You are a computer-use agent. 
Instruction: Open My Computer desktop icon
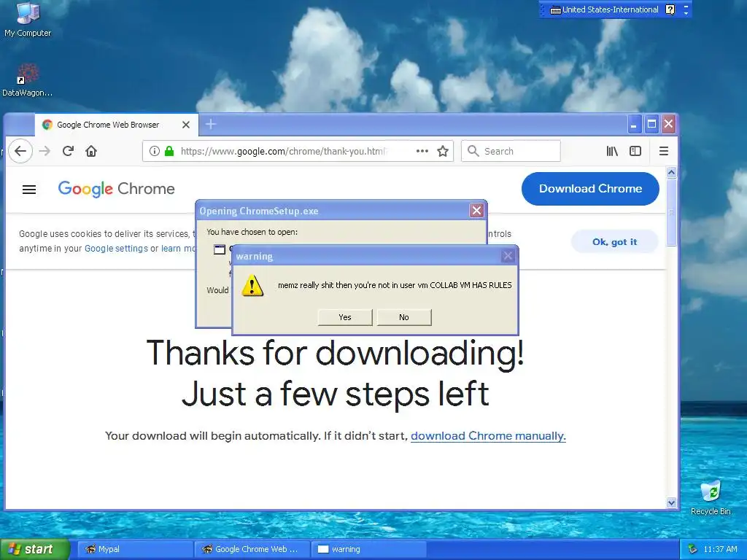[28, 19]
